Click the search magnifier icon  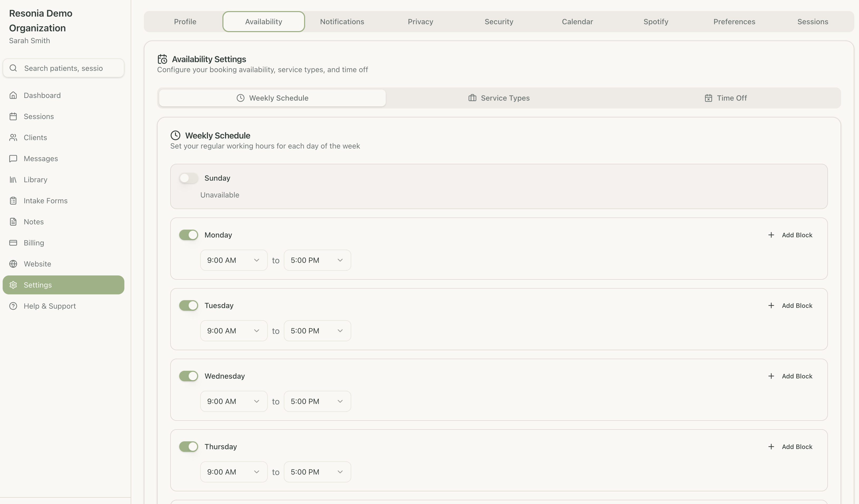[x=13, y=68]
